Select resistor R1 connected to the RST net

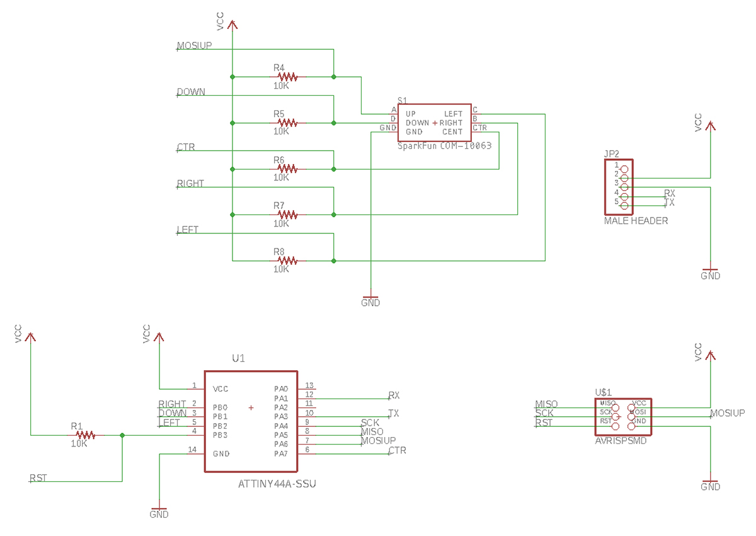(x=85, y=434)
